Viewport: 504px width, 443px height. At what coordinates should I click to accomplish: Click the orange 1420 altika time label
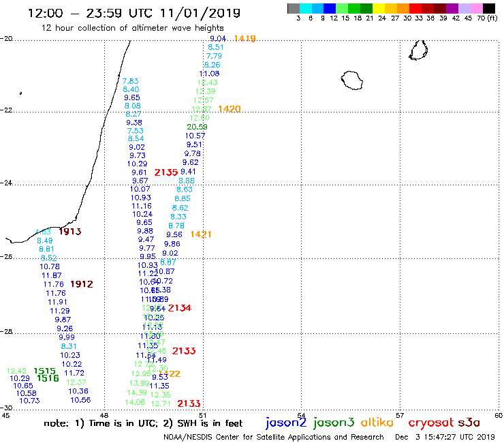point(229,109)
